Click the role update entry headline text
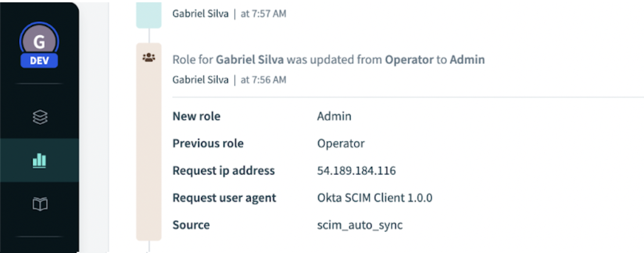The image size is (644, 253). tap(328, 59)
